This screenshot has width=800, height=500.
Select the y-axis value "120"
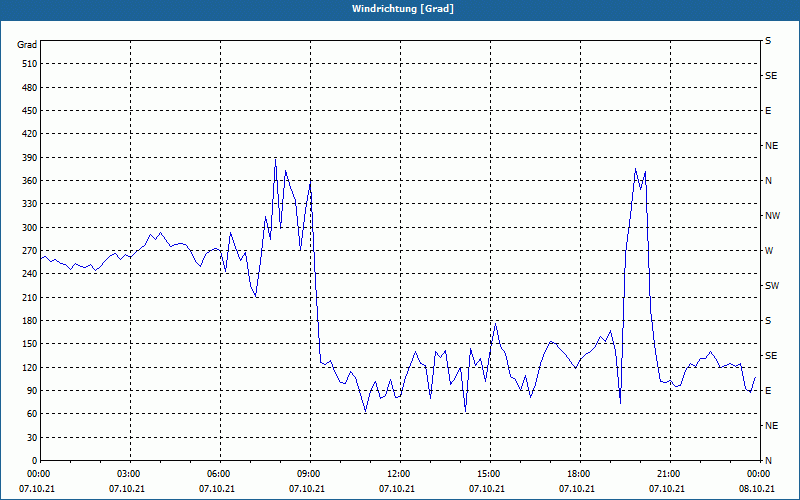[30, 367]
